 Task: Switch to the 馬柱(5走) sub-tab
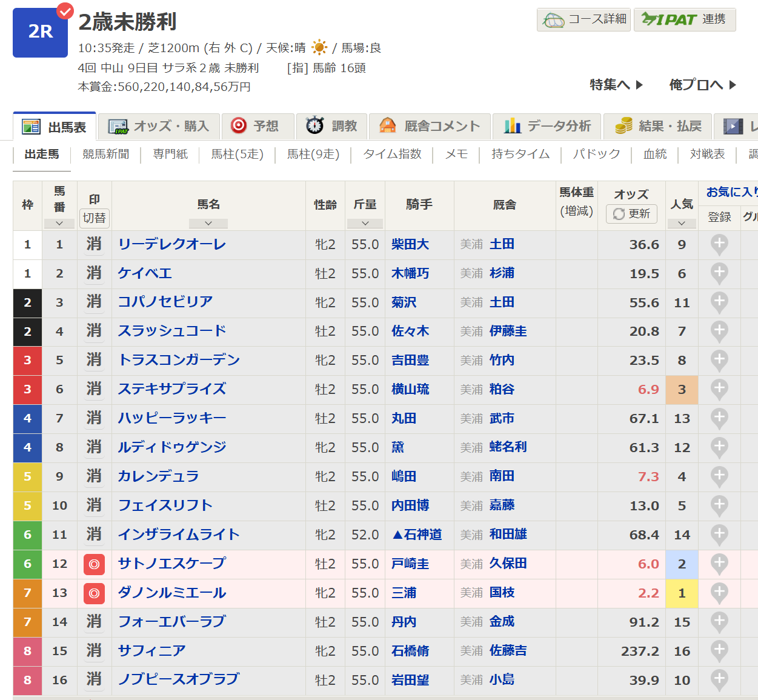click(x=237, y=155)
